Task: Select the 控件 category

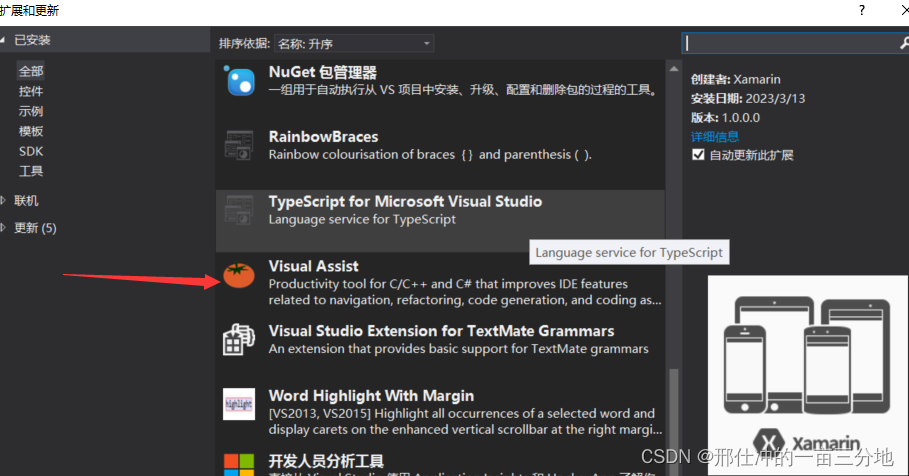Action: pos(31,91)
